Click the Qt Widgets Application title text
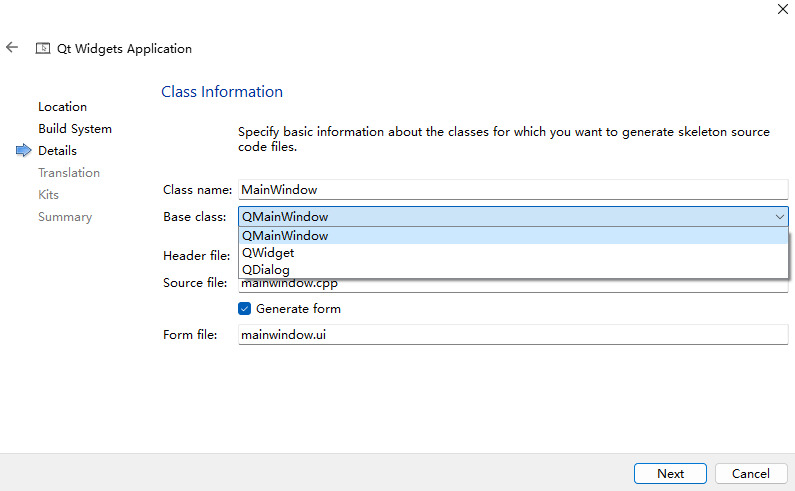The width and height of the screenshot is (795, 491). pyautogui.click(x=124, y=49)
